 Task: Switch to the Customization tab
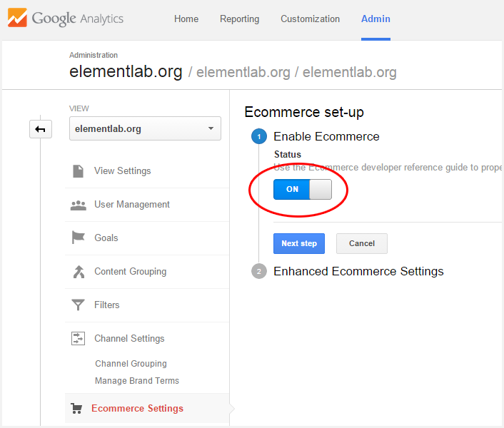tap(310, 19)
